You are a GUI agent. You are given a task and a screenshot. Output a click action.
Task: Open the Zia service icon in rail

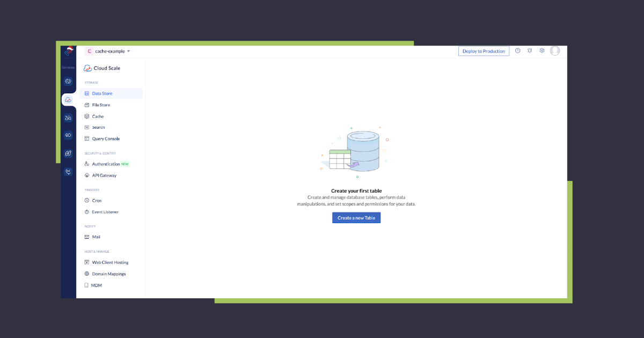pos(68,118)
